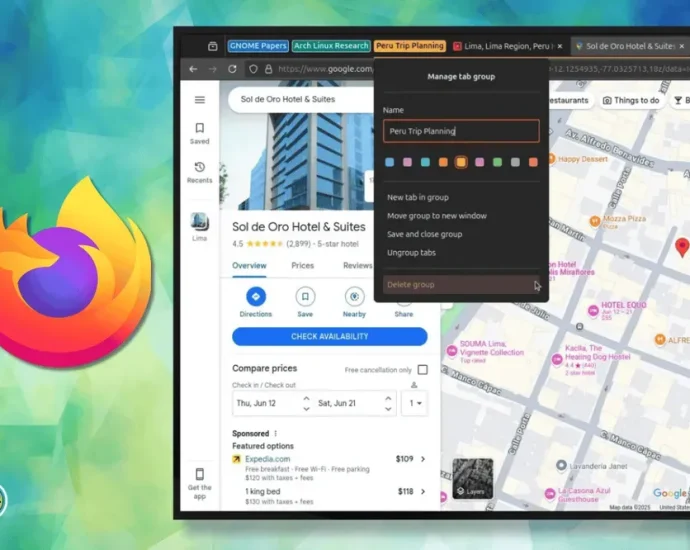This screenshot has height=550, width=690.
Task: Go back with the back arrow
Action: (x=193, y=69)
